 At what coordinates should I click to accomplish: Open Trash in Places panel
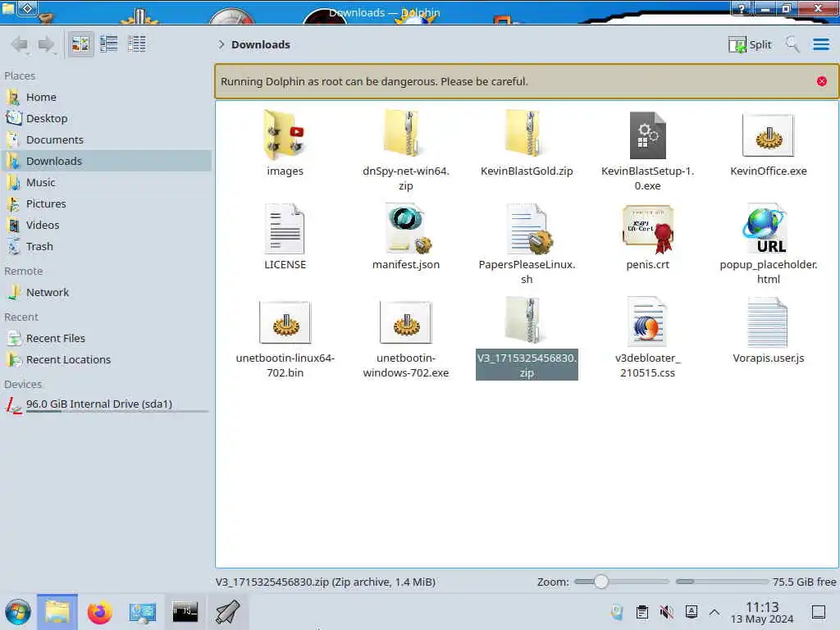106,247
